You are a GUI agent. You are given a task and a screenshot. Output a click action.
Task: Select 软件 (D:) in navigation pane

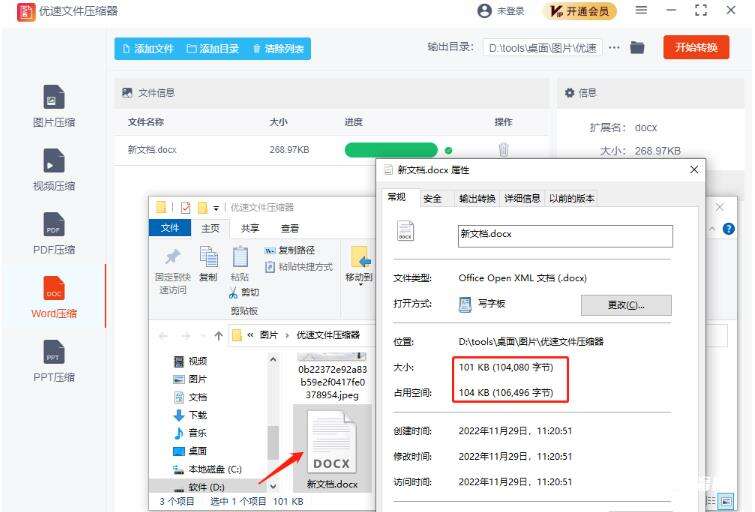pos(198,487)
